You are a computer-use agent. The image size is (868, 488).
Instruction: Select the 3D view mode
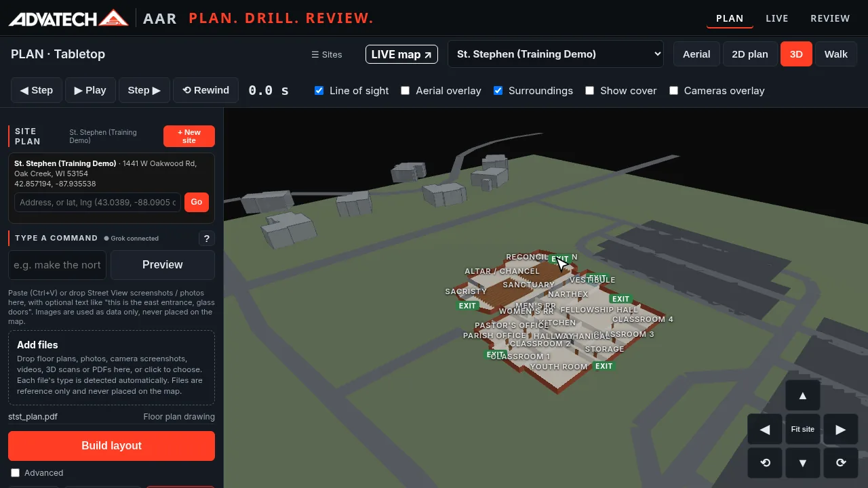click(x=796, y=54)
